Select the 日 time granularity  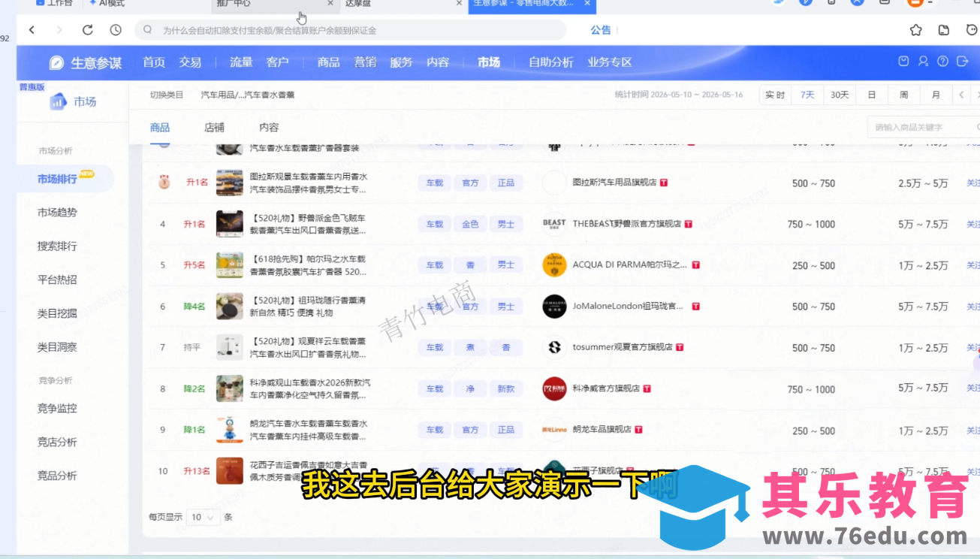pos(872,95)
